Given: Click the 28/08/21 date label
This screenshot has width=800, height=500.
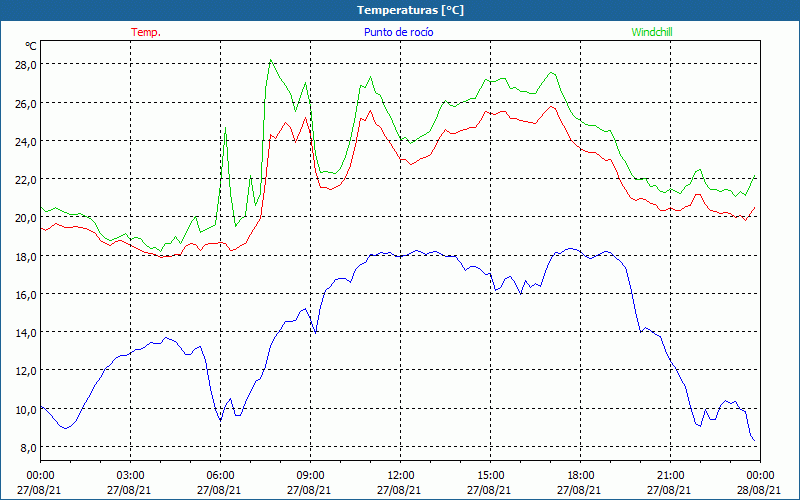Looking at the screenshot, I should click(759, 490).
